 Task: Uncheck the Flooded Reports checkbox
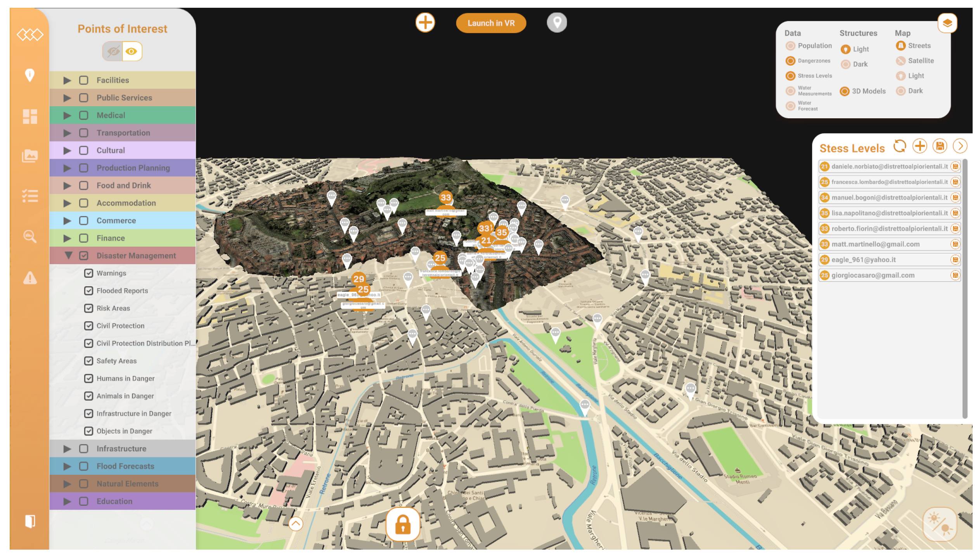pyautogui.click(x=89, y=291)
